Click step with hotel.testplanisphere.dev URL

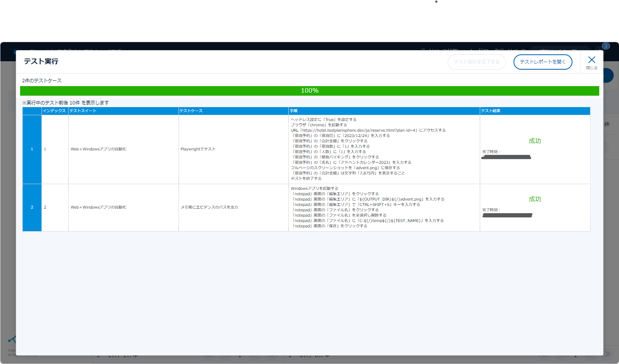[368, 130]
